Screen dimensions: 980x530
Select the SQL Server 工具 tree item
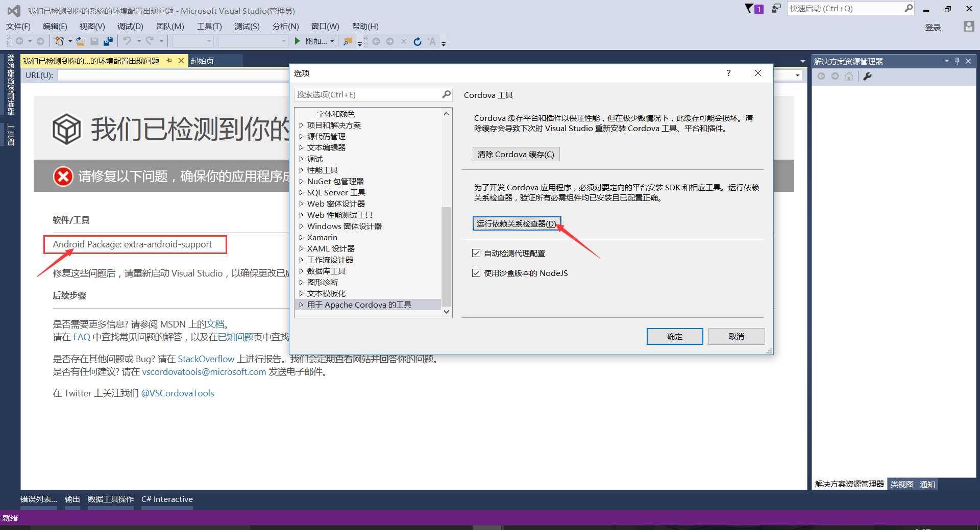click(x=336, y=192)
